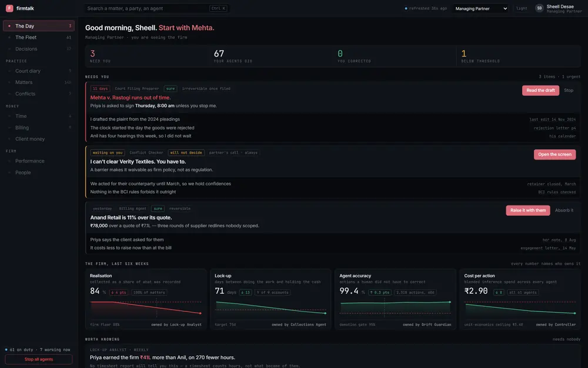Open the SD user avatar
Viewport: 588px width, 368px height.
[x=539, y=8]
